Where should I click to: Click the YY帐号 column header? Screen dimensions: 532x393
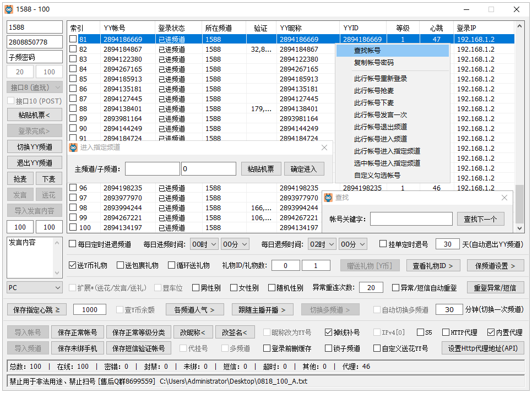[x=128, y=28]
